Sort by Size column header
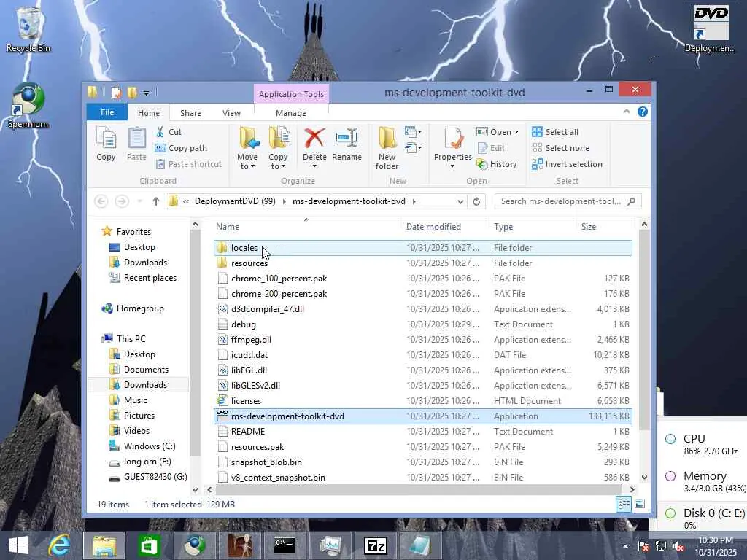The height and width of the screenshot is (560, 747). [605, 227]
